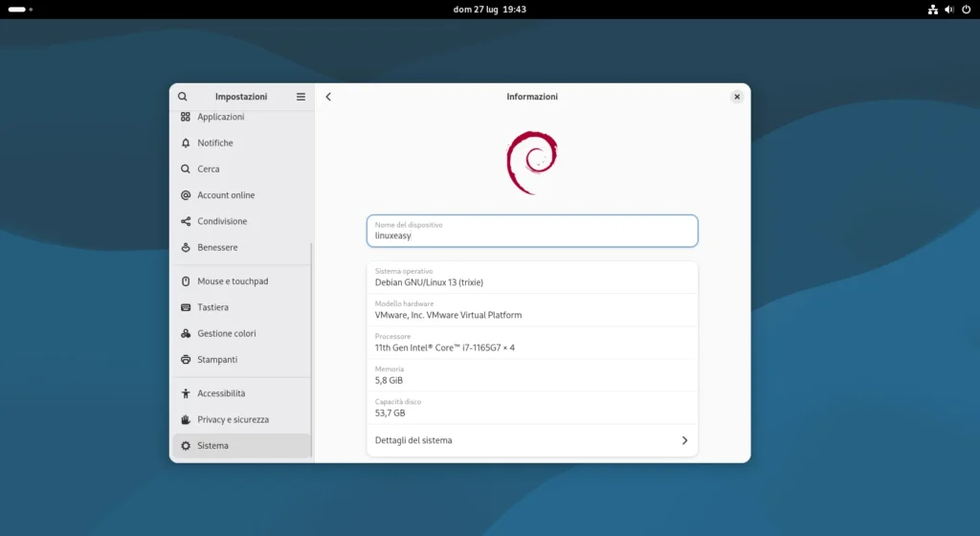Open volume icon in top bar

pos(949,10)
